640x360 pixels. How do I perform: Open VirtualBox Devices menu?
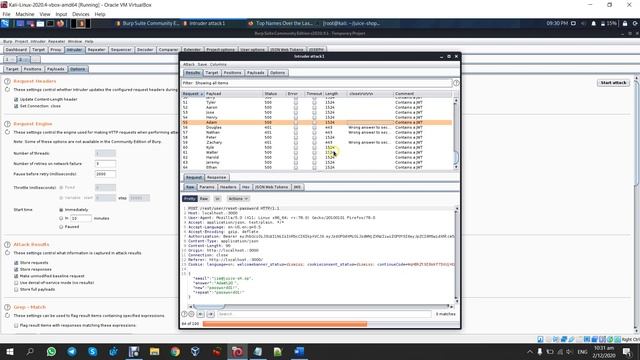pyautogui.click(x=80, y=14)
